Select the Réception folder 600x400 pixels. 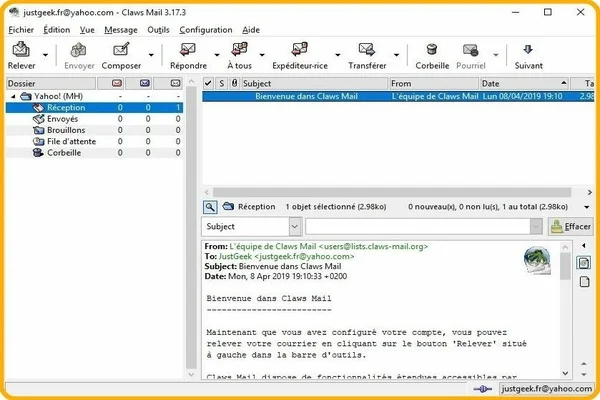pyautogui.click(x=94, y=108)
